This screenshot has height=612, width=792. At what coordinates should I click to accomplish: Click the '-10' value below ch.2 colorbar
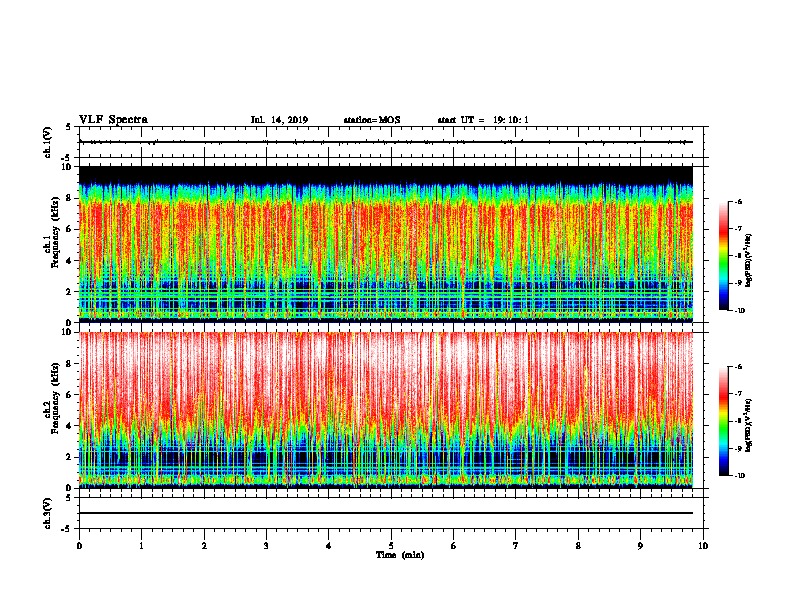click(x=740, y=476)
